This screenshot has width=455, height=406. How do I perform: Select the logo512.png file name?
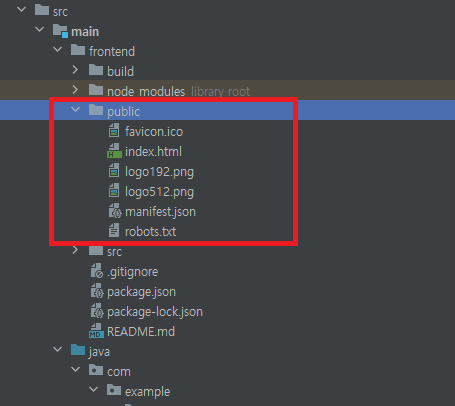(x=159, y=192)
